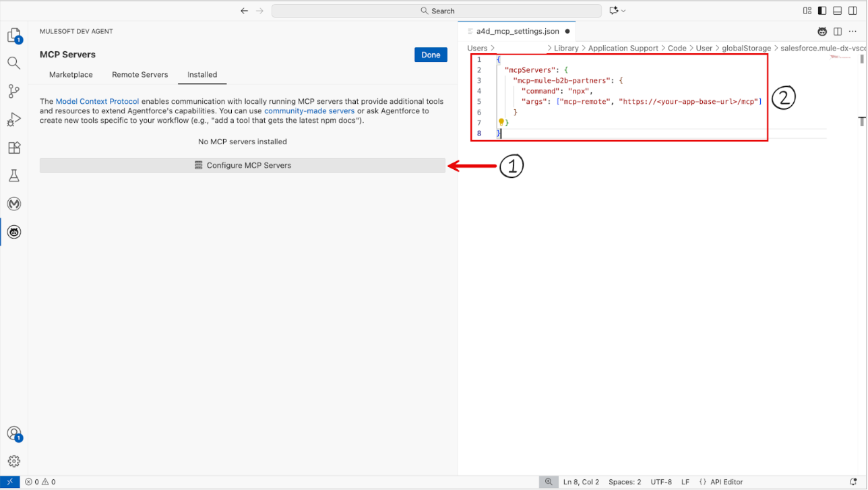Toggle the primary side bar layout icon
The image size is (868, 490).
(x=822, y=11)
